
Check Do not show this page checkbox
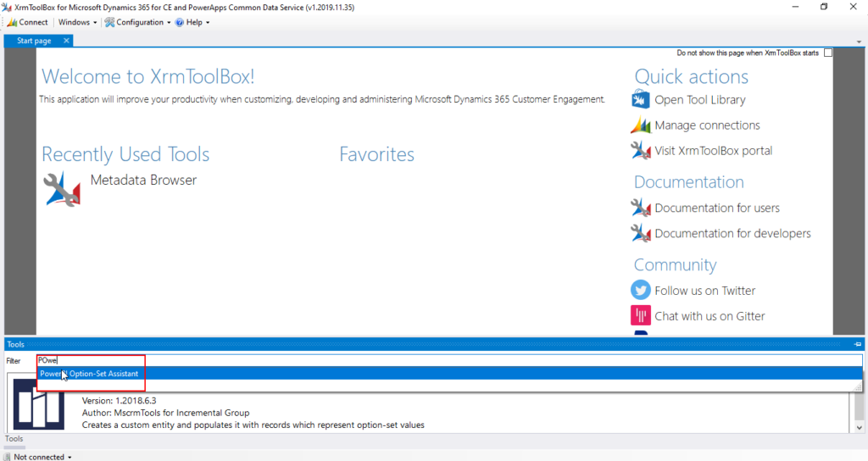click(828, 53)
